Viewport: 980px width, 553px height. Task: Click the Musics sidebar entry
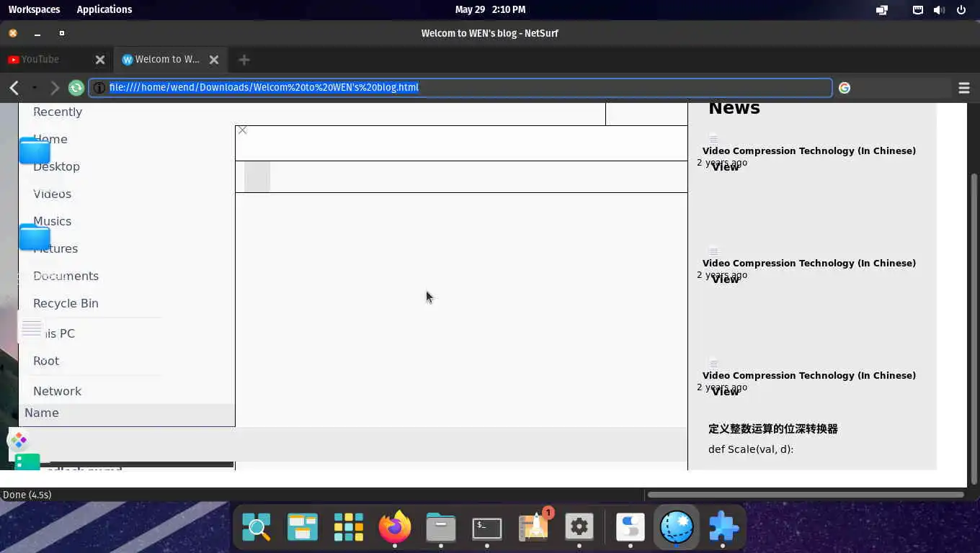point(52,221)
